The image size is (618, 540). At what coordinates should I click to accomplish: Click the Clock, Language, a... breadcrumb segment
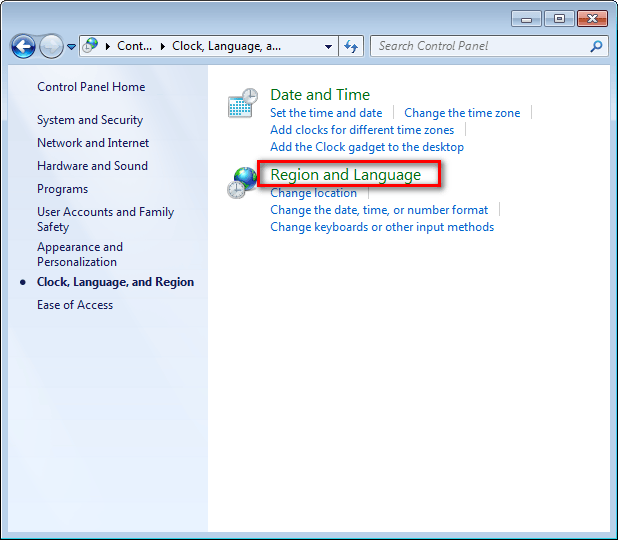pos(227,46)
